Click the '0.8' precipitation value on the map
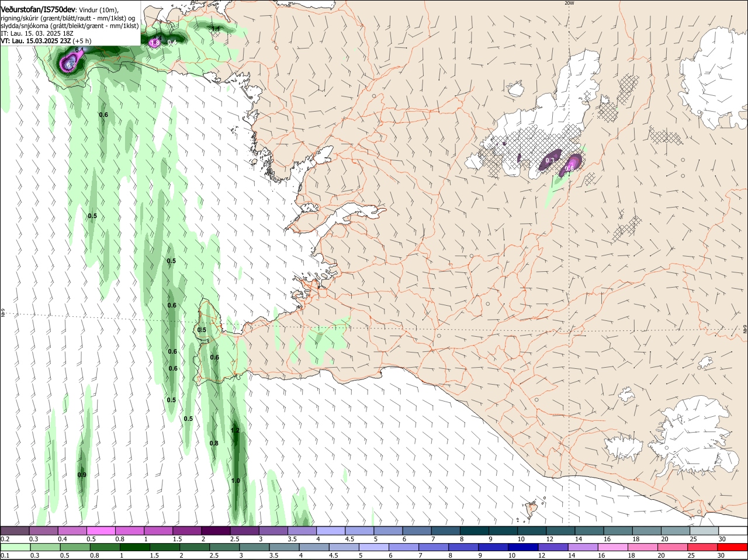 click(x=214, y=444)
